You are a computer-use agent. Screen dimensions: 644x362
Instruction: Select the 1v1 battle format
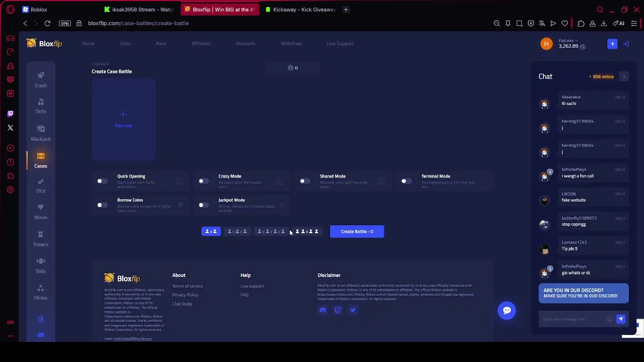(x=211, y=231)
